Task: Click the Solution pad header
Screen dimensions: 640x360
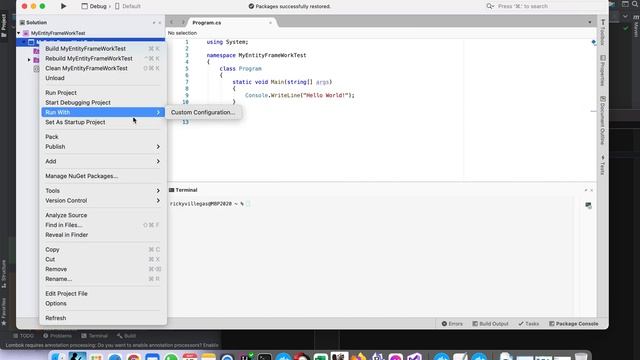Action: click(x=33, y=23)
